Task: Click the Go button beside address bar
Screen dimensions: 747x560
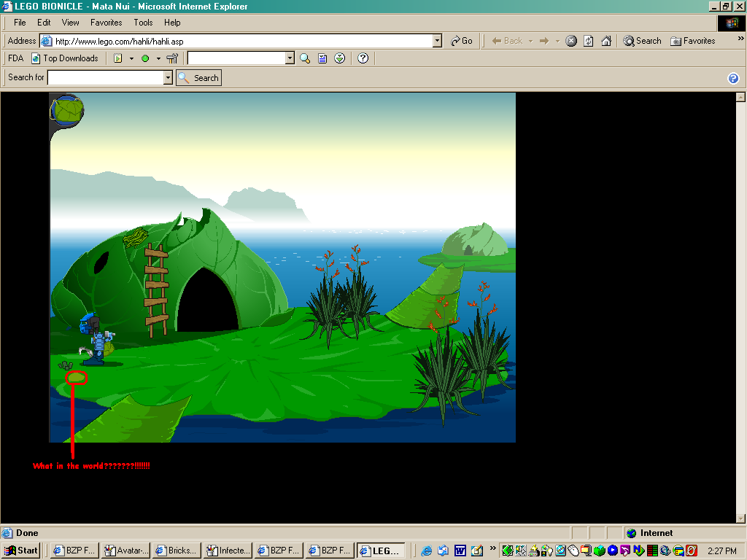Action: (462, 41)
